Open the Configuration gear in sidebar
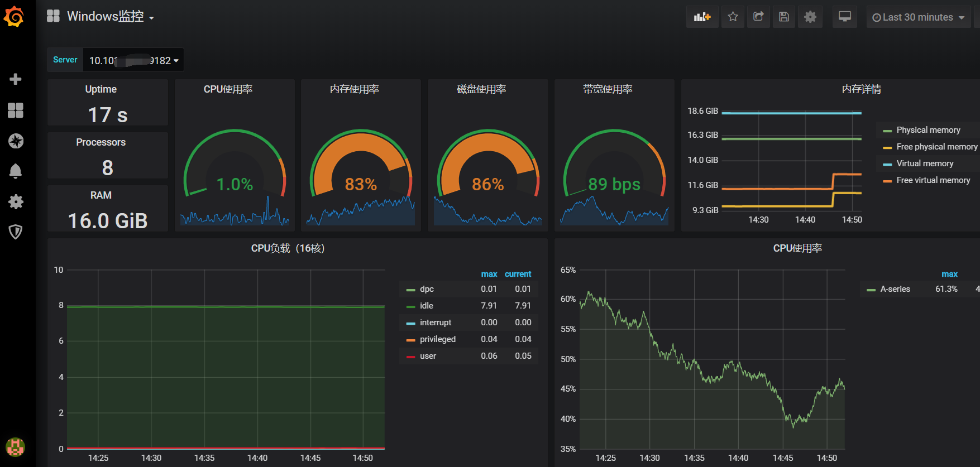Screen dimensions: 980x467 click(x=16, y=201)
